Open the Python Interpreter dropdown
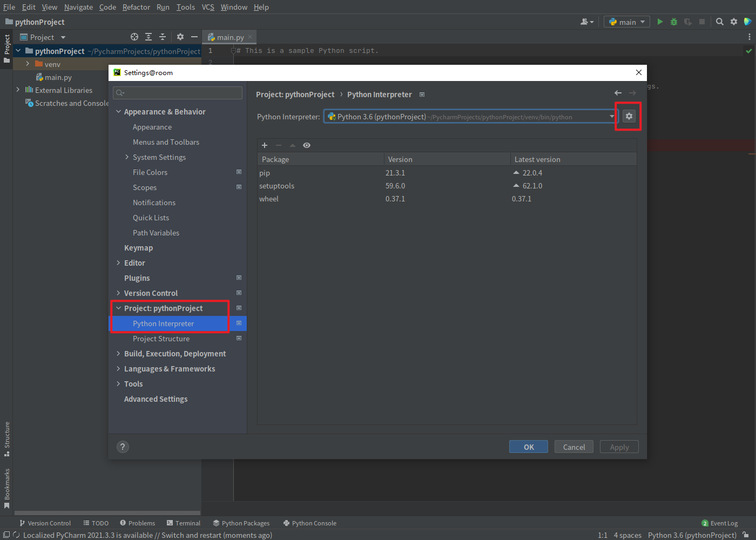The image size is (756, 540). [x=471, y=117]
